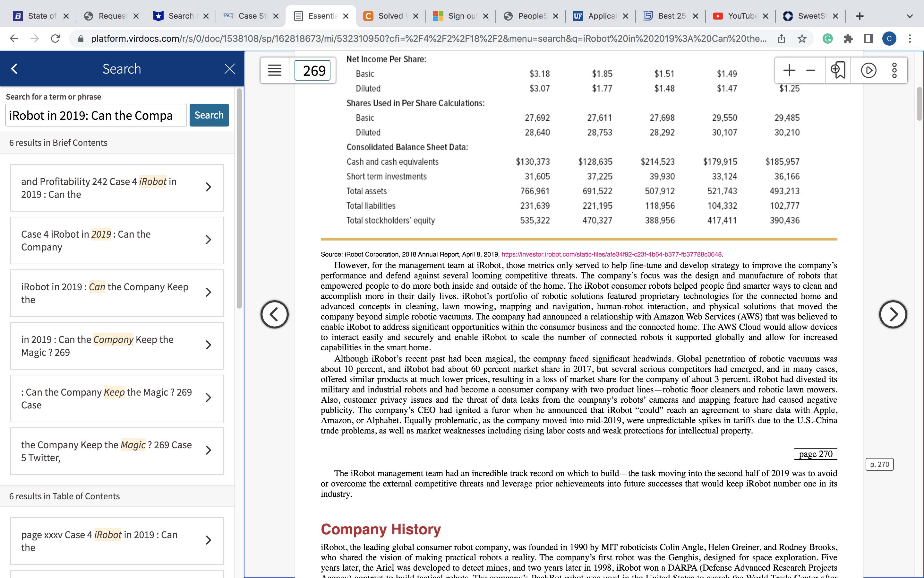This screenshot has width=924, height=578.
Task: Close the Applicat tab
Action: pyautogui.click(x=625, y=16)
